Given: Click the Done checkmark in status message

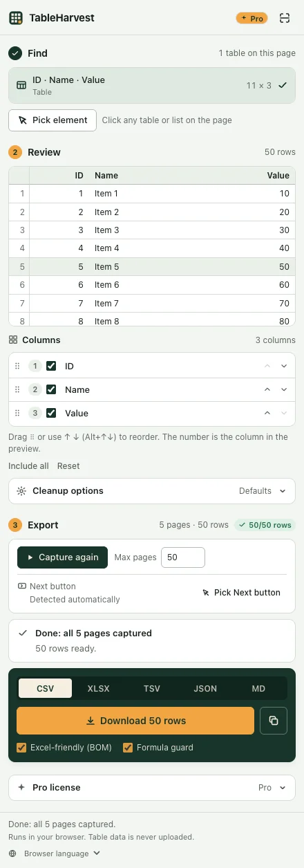Looking at the screenshot, I should (23, 633).
